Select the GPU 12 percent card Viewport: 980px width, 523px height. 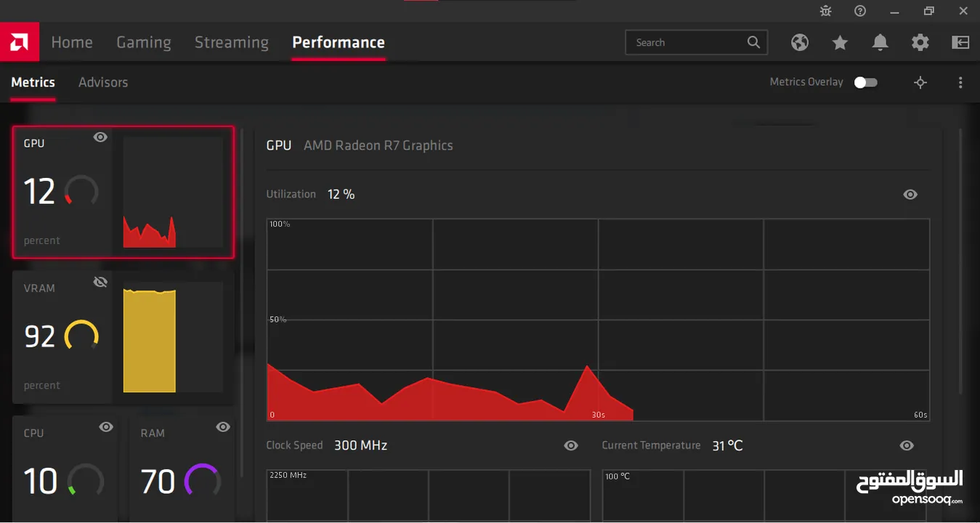click(x=123, y=192)
